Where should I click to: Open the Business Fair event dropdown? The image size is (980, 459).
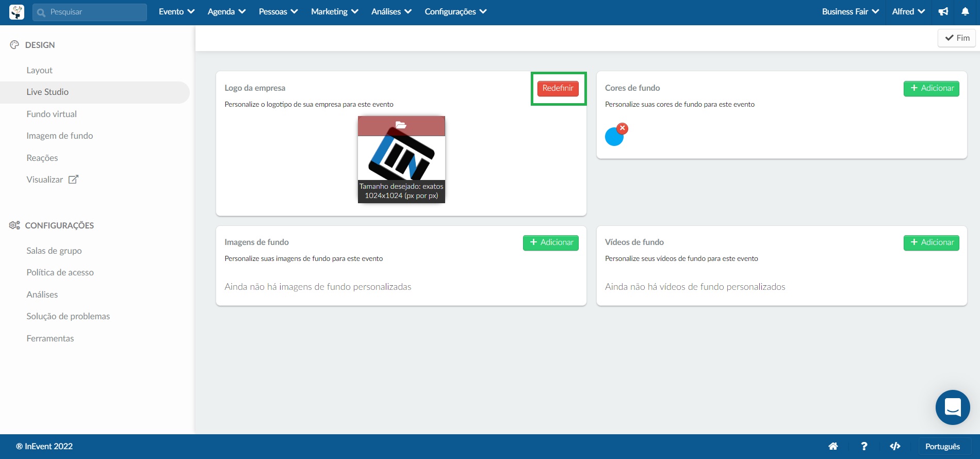coord(850,11)
